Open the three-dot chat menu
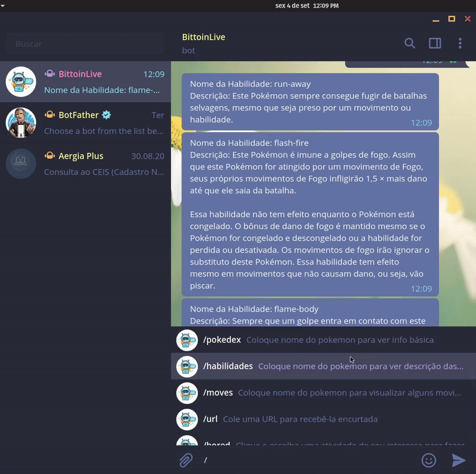 pyautogui.click(x=460, y=43)
